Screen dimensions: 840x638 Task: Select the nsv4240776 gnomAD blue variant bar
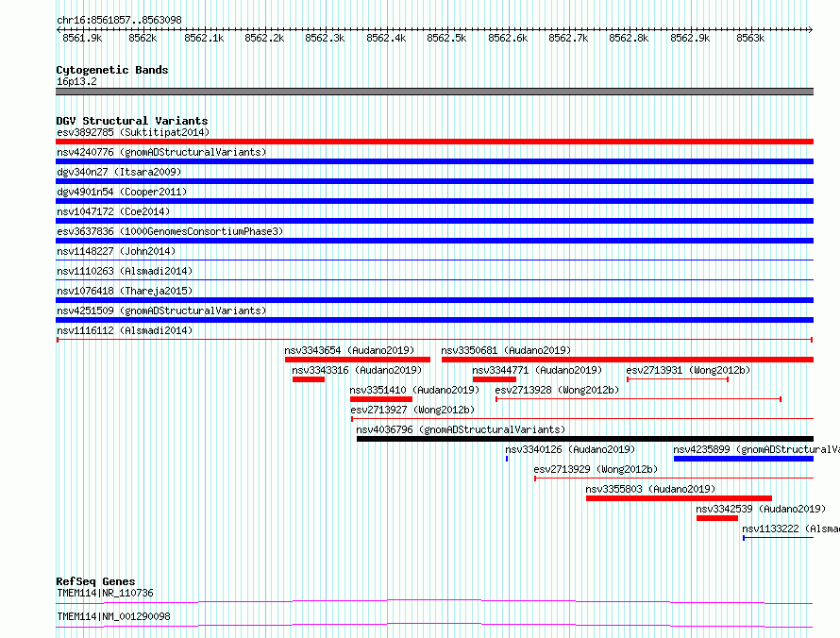[x=434, y=161]
